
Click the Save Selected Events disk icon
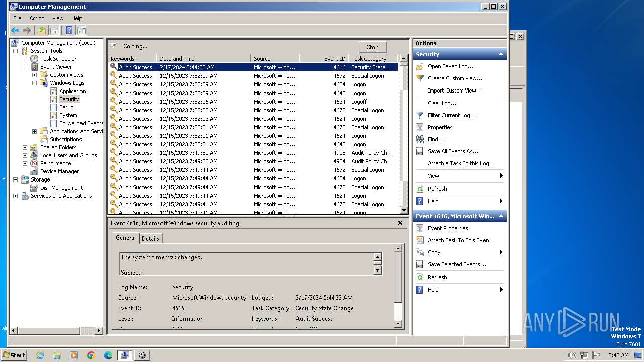420,264
